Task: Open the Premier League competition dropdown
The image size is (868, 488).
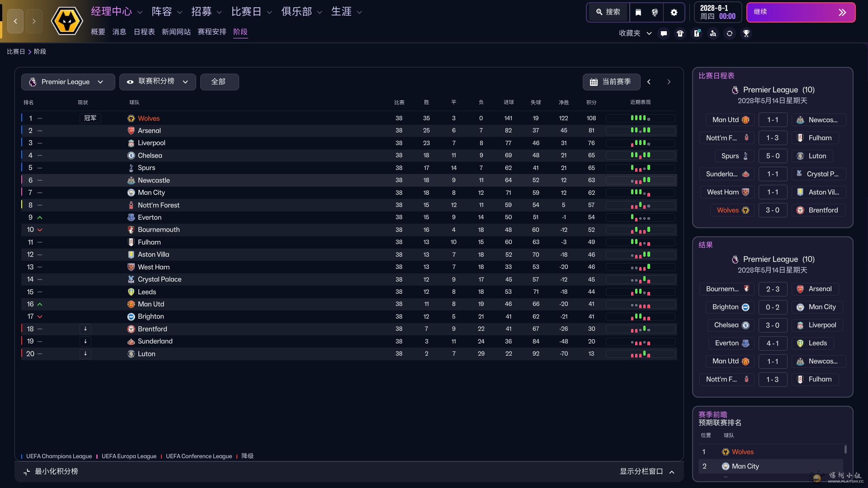Action: pyautogui.click(x=68, y=82)
